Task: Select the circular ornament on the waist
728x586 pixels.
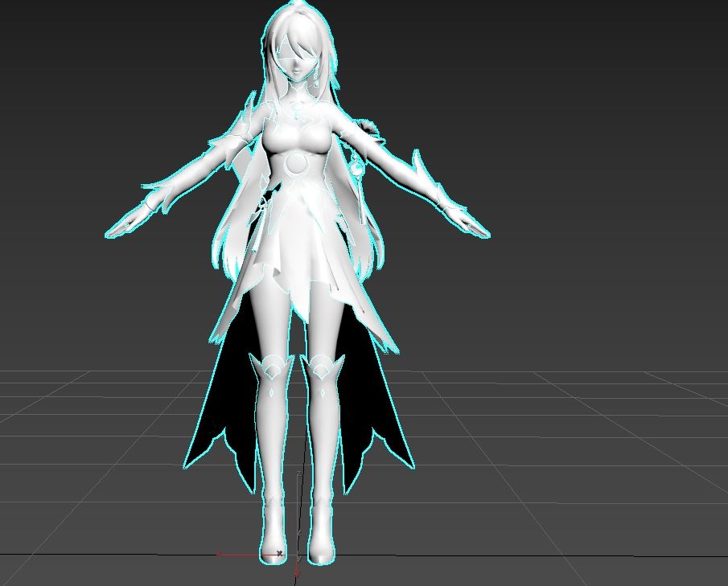Action: (x=296, y=165)
